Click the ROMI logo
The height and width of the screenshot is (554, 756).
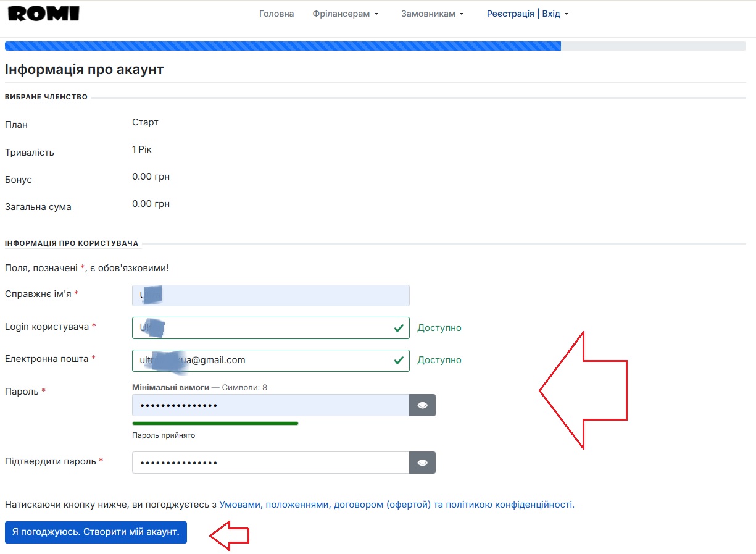point(44,14)
